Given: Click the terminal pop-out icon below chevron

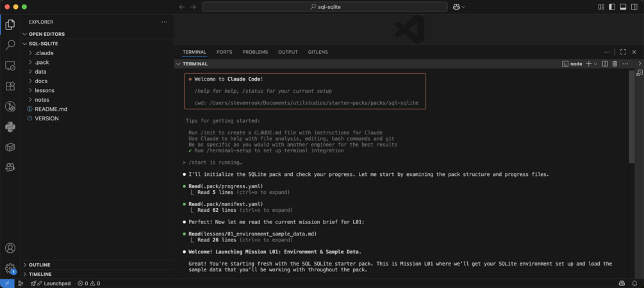Looking at the screenshot, I should click(x=640, y=73).
